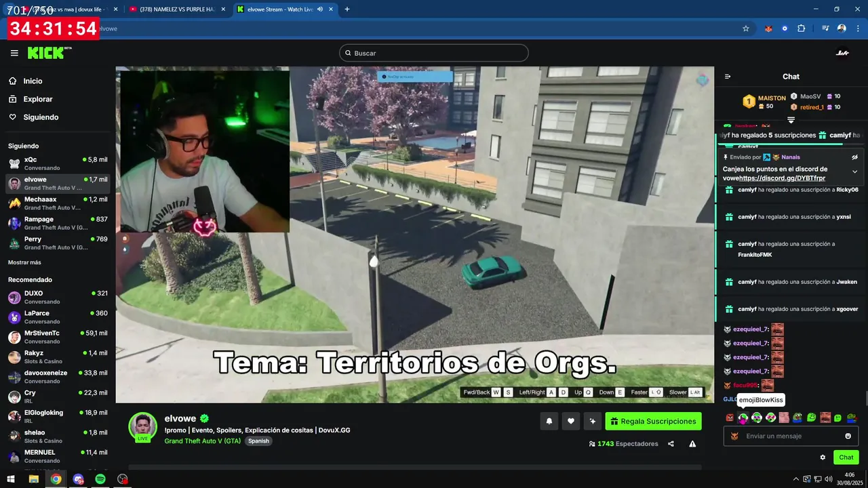
Task: Expand the pinned message chevron
Action: tap(854, 171)
